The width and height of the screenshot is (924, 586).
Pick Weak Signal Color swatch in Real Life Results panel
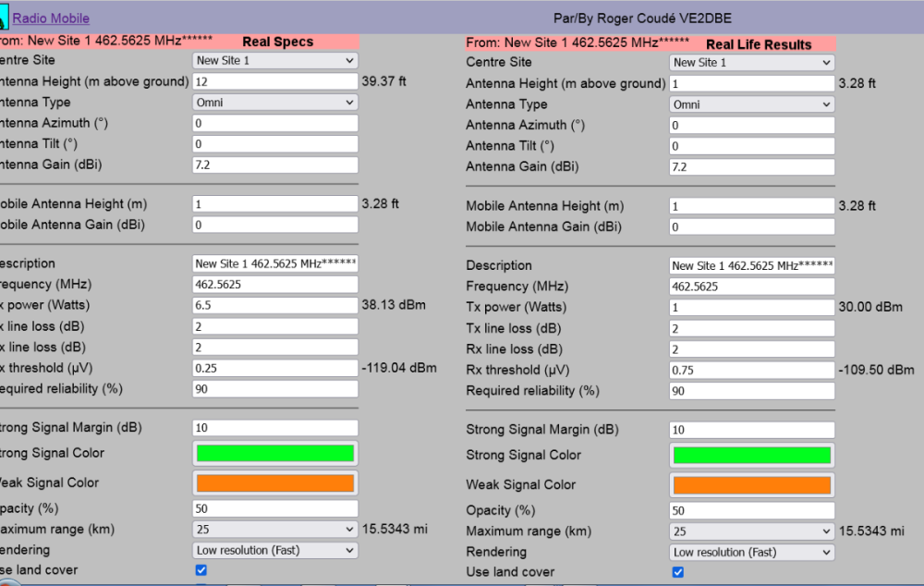(x=752, y=484)
